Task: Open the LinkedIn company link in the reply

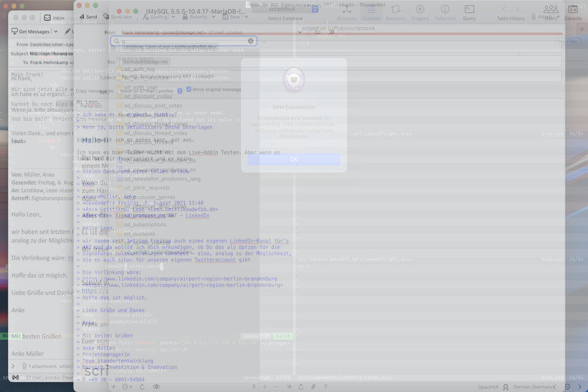Action: [180, 279]
